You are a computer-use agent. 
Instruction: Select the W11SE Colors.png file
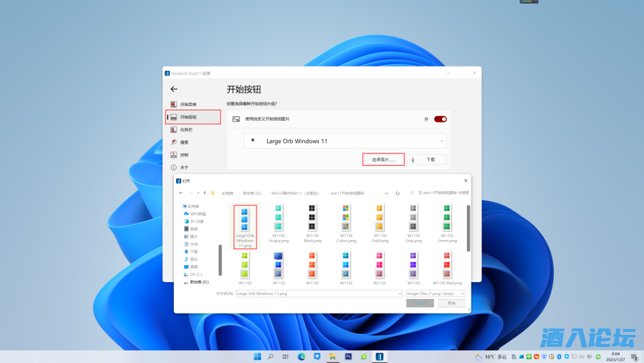346,224
